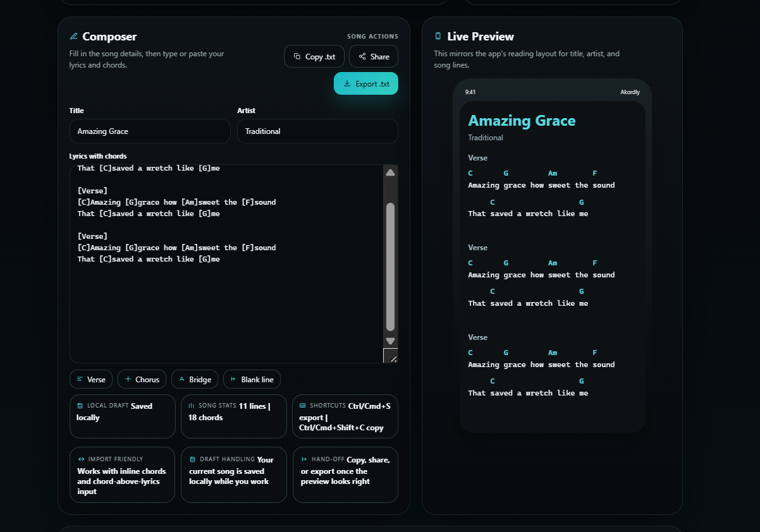This screenshot has height=532, width=760.
Task: Click the Live Preview description text
Action: pos(527,59)
